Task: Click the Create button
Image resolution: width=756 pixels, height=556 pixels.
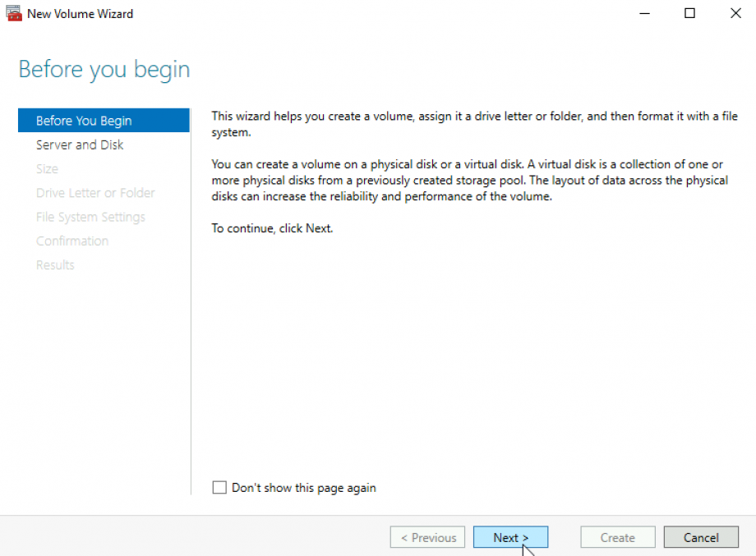Action: point(617,537)
